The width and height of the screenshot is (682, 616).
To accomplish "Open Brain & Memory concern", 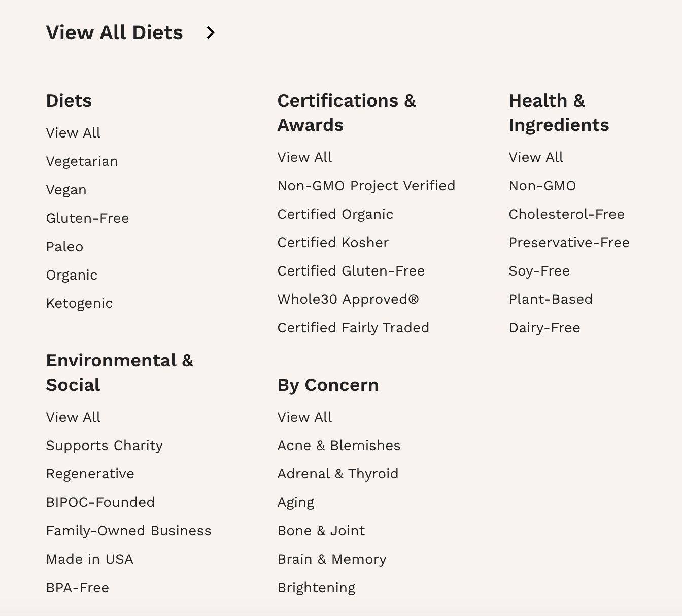I will pos(331,559).
